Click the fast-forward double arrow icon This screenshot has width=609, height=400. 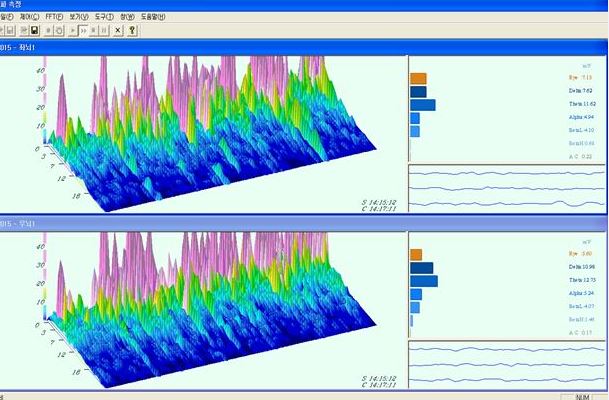(x=83, y=30)
